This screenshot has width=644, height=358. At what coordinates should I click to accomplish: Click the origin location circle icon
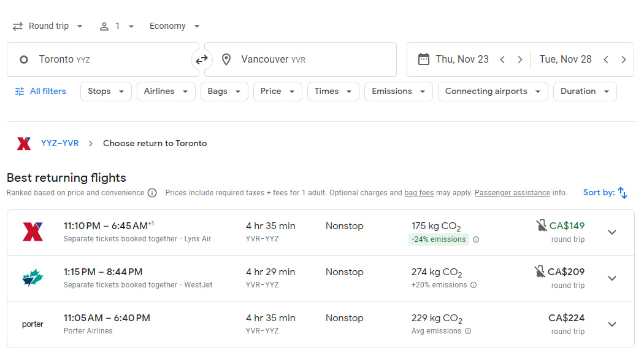coord(23,60)
